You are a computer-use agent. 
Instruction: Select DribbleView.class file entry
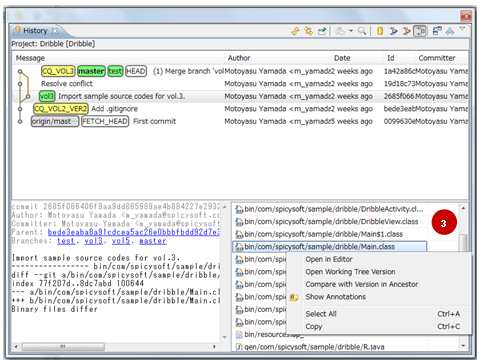click(x=330, y=222)
